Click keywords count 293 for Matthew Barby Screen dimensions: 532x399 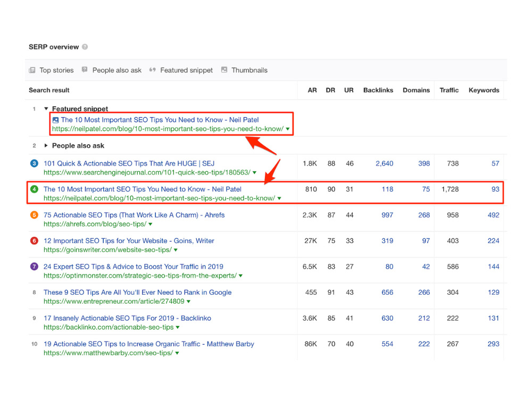tap(493, 344)
